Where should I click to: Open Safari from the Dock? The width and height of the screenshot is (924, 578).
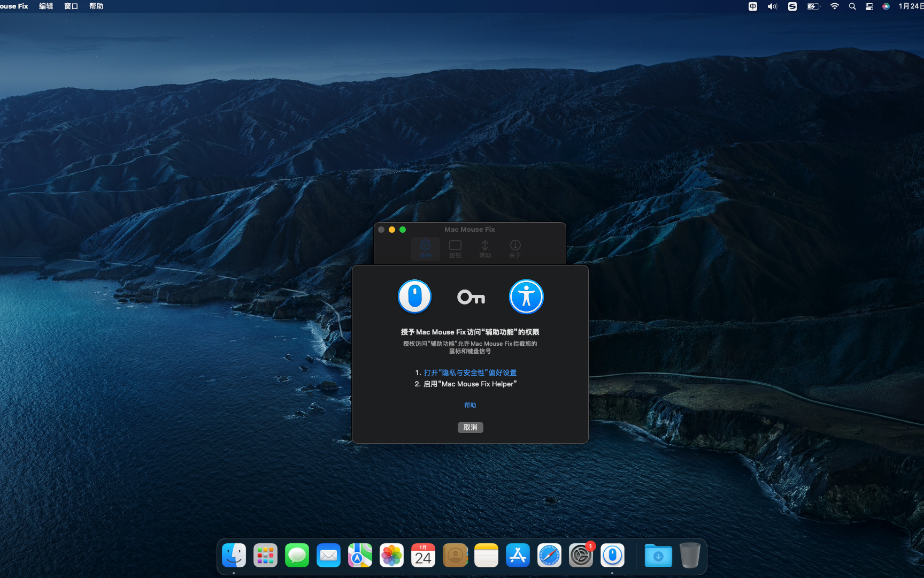click(x=549, y=556)
